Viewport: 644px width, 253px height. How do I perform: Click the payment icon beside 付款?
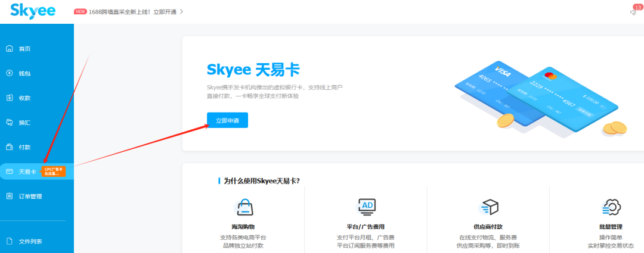click(10, 147)
